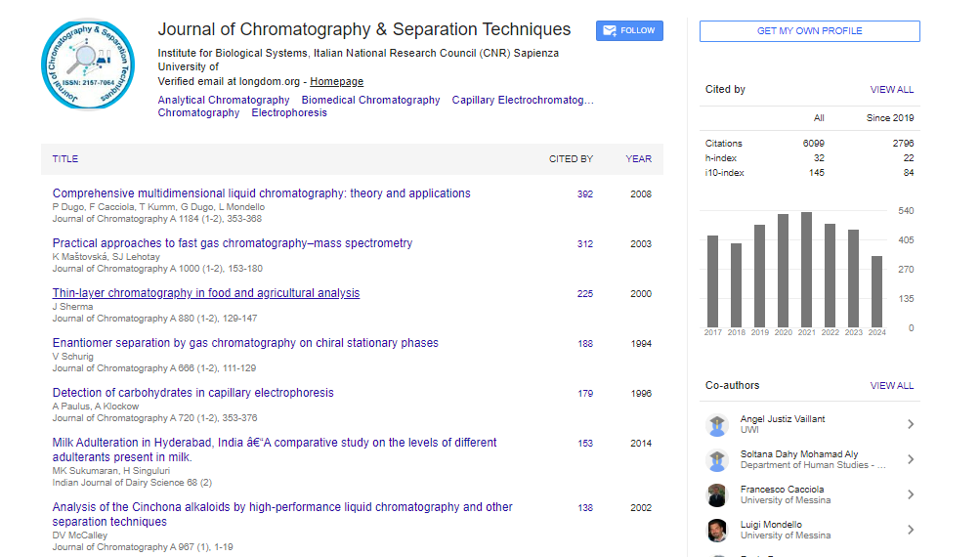This screenshot has height=557, width=980.
Task: Open Angel Justiz Vaillant's avatar icon
Action: click(718, 425)
